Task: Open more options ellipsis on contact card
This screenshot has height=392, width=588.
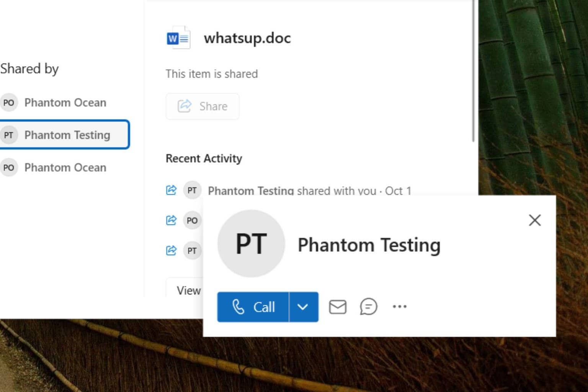Action: click(400, 307)
